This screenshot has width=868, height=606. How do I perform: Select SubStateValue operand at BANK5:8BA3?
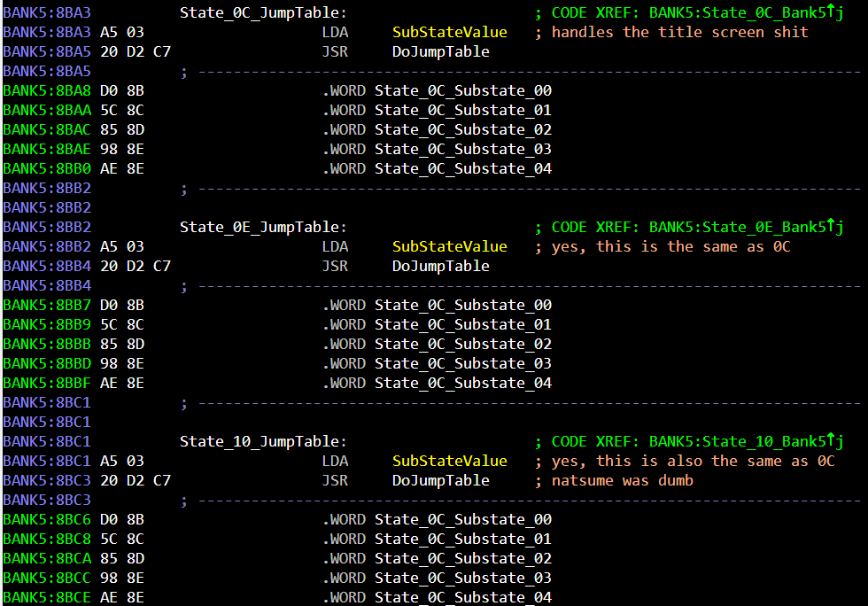coord(449,32)
